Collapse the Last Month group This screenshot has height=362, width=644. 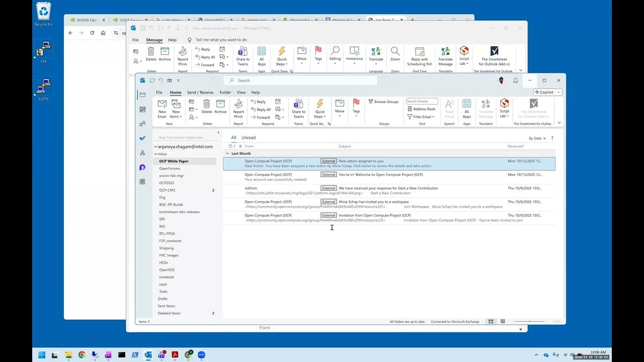pos(226,153)
